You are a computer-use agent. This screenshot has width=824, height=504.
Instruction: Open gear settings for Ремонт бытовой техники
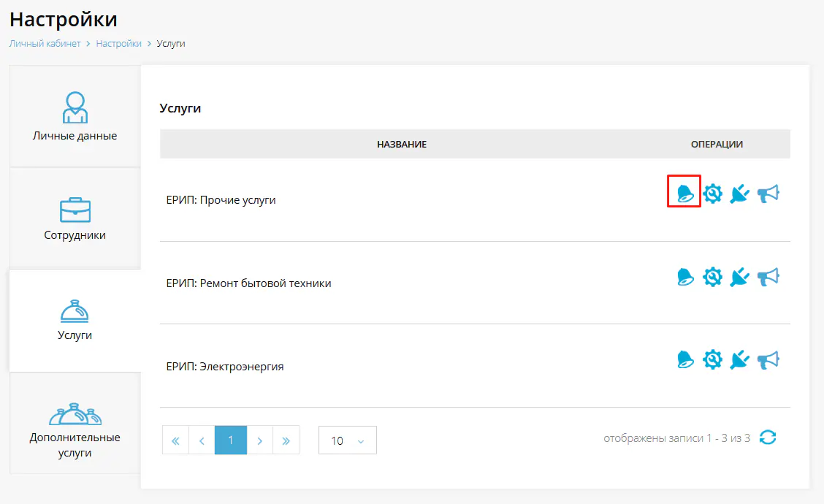[x=712, y=277]
